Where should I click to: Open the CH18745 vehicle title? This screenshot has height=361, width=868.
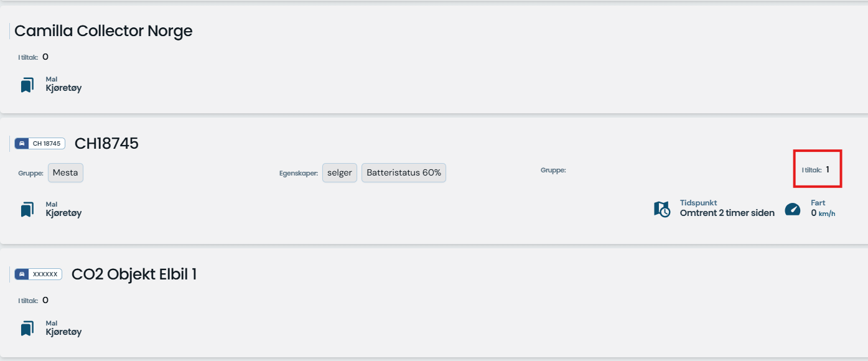[106, 144]
